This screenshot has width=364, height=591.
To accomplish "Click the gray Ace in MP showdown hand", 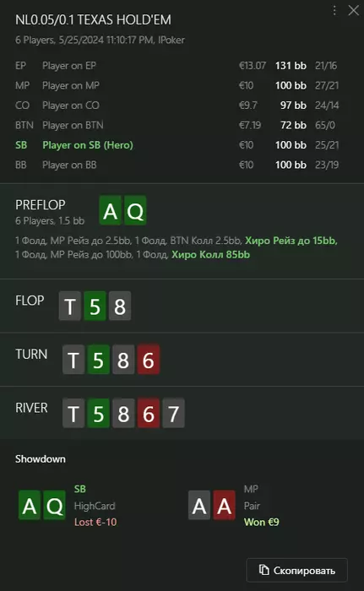I will [x=199, y=505].
